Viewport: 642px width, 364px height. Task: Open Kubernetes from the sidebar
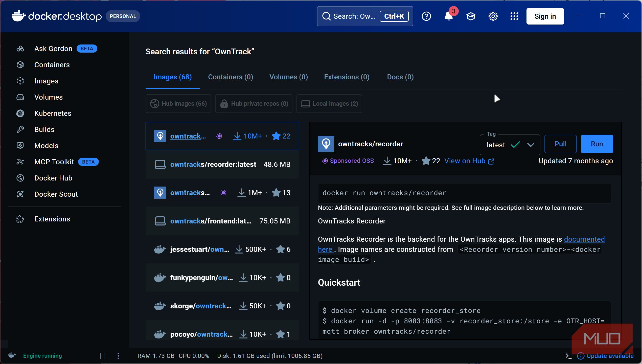pyautogui.click(x=53, y=113)
